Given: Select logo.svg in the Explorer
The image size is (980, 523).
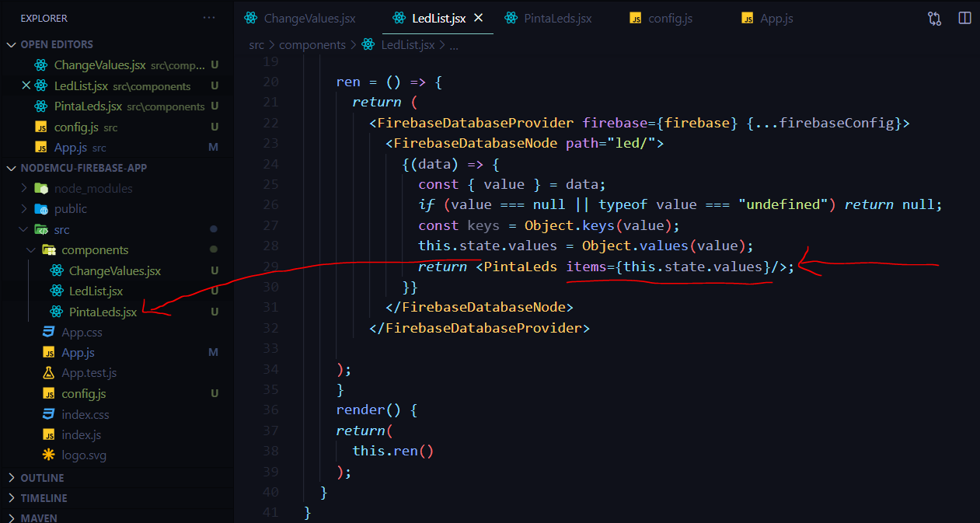Looking at the screenshot, I should 84,455.
